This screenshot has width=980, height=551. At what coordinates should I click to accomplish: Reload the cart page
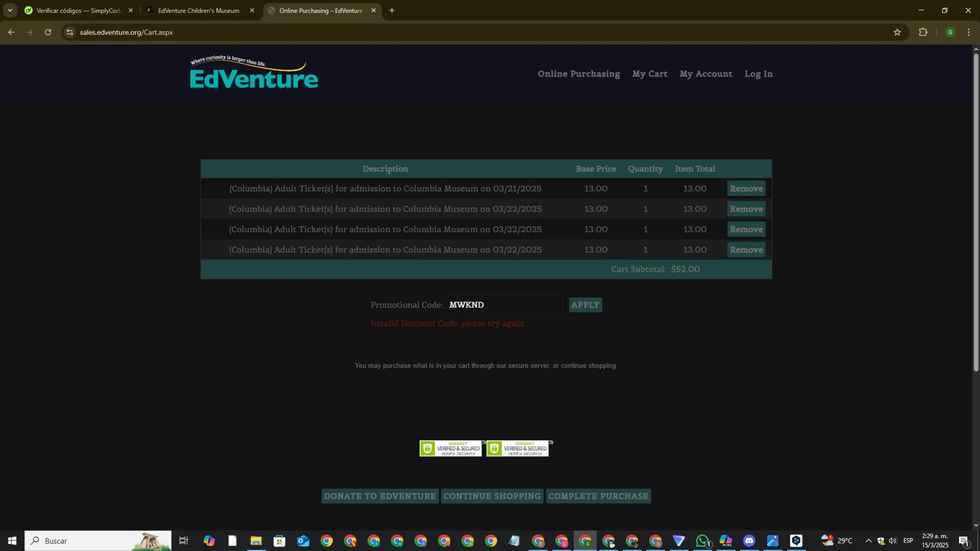point(48,32)
